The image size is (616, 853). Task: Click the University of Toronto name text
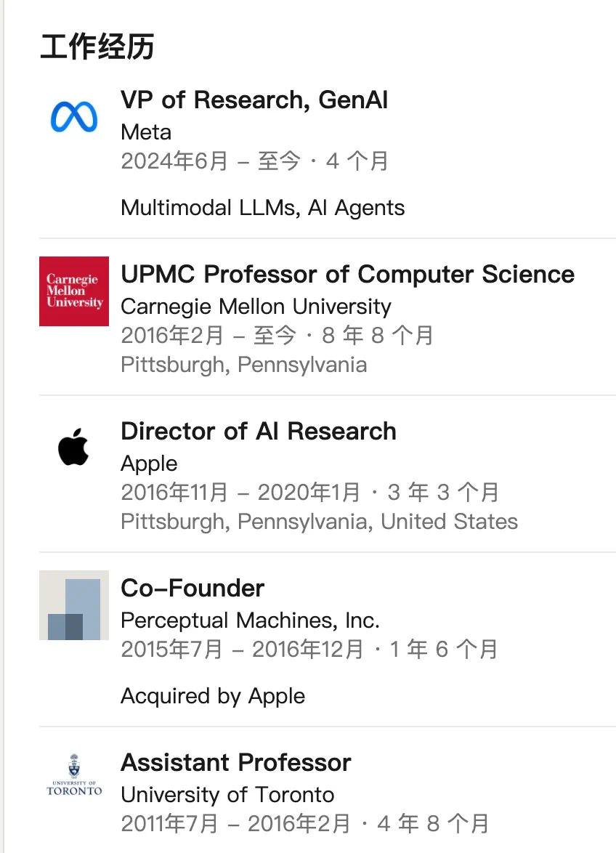tap(227, 795)
